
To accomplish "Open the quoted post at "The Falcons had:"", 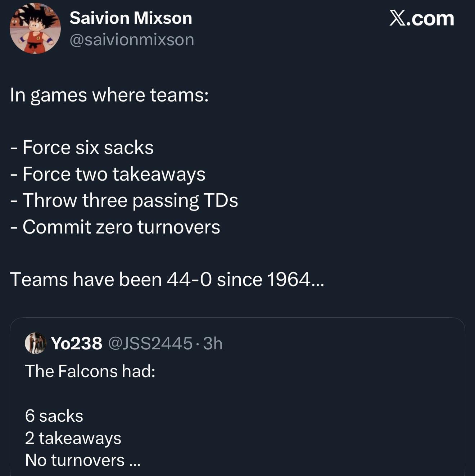I will 90,371.
